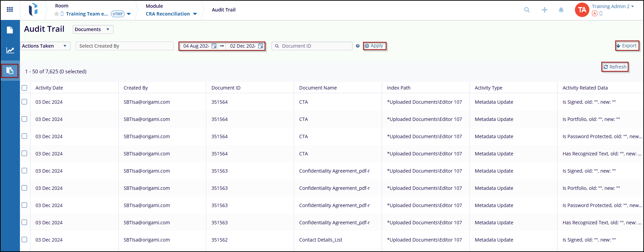The image size is (644, 252).
Task: Open the app grid launcher icon
Action: [10, 10]
